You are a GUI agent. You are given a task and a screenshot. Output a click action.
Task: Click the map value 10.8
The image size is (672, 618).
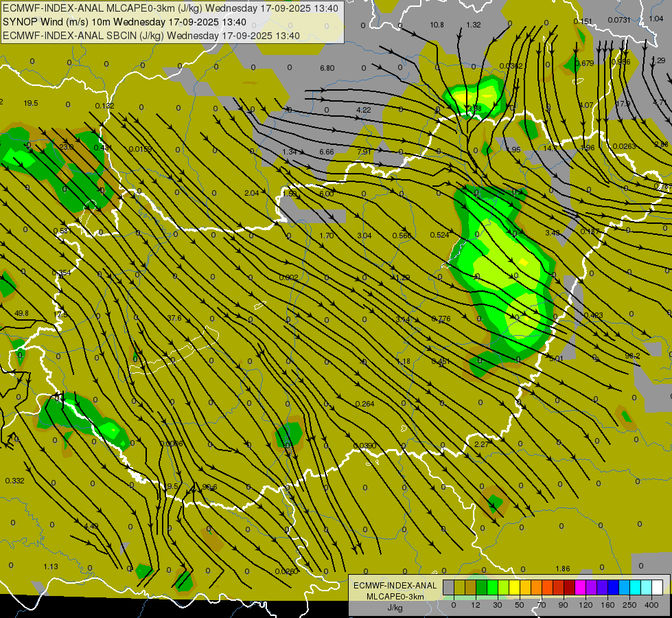(x=437, y=25)
